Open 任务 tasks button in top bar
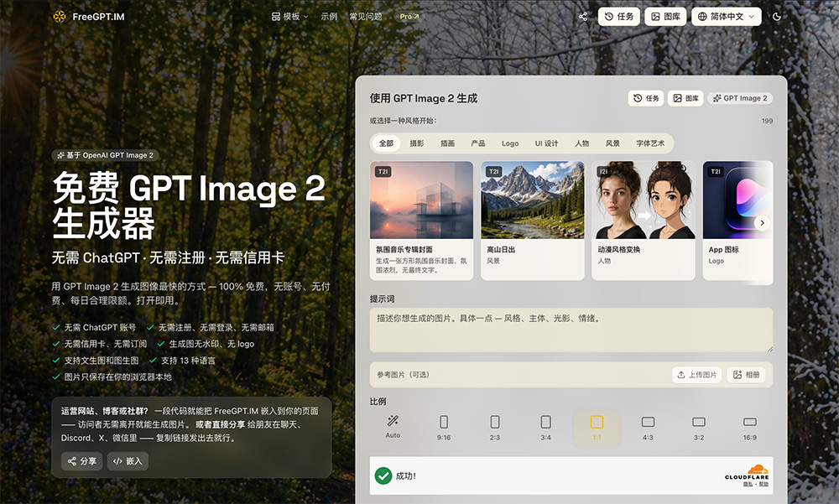 coord(619,17)
